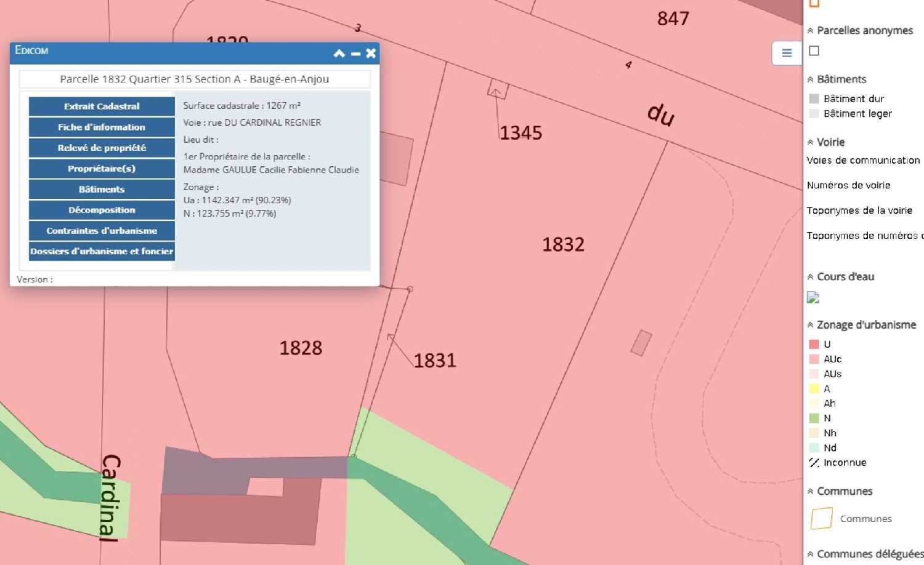Open Dossiers d'urbanisme et foncier
Viewport: 924px width, 565px height.
click(x=102, y=251)
